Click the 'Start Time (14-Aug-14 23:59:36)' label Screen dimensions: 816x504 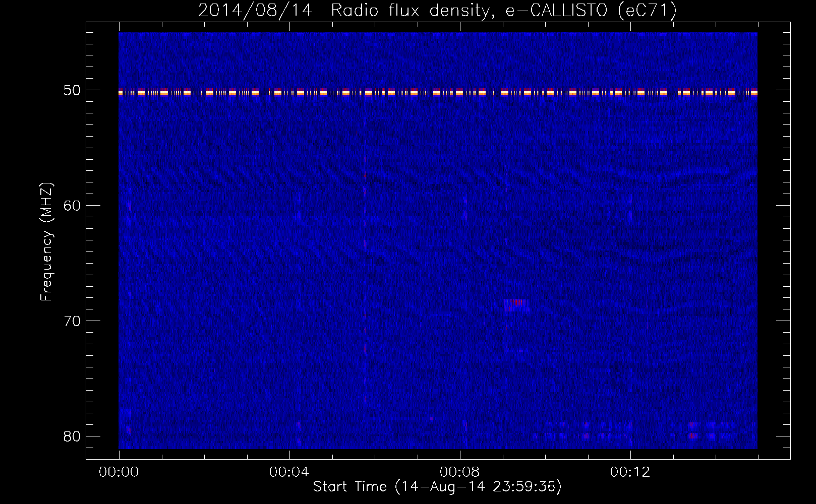point(437,487)
